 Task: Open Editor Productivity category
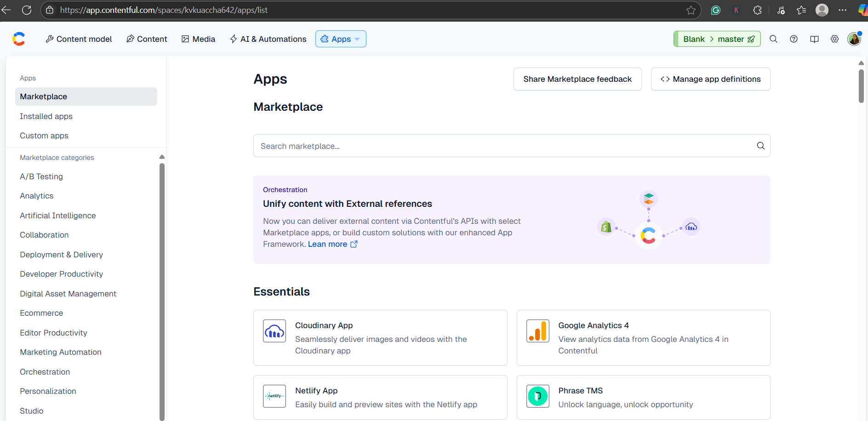tap(53, 333)
